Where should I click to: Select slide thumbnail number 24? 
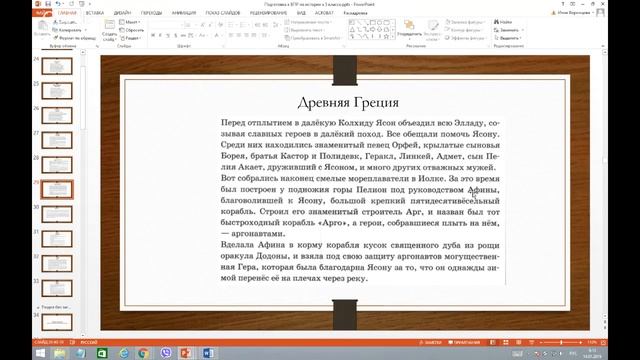click(x=57, y=66)
